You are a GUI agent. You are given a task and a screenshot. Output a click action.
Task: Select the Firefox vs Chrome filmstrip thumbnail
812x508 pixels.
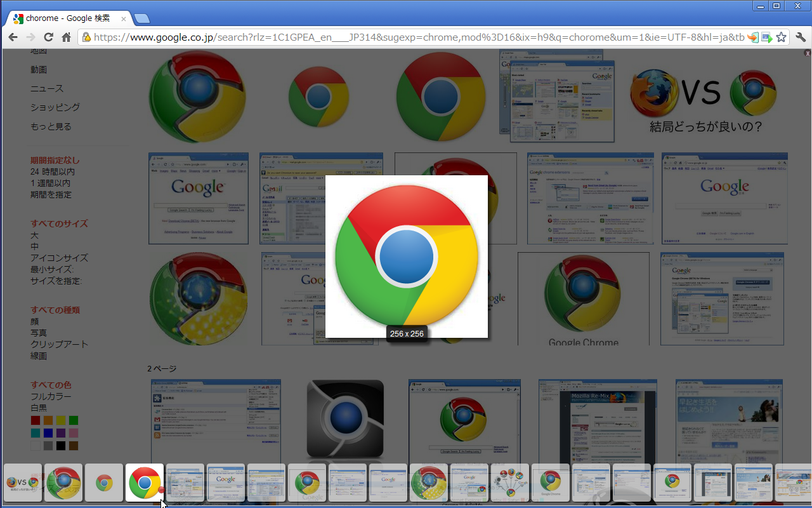[x=23, y=483]
